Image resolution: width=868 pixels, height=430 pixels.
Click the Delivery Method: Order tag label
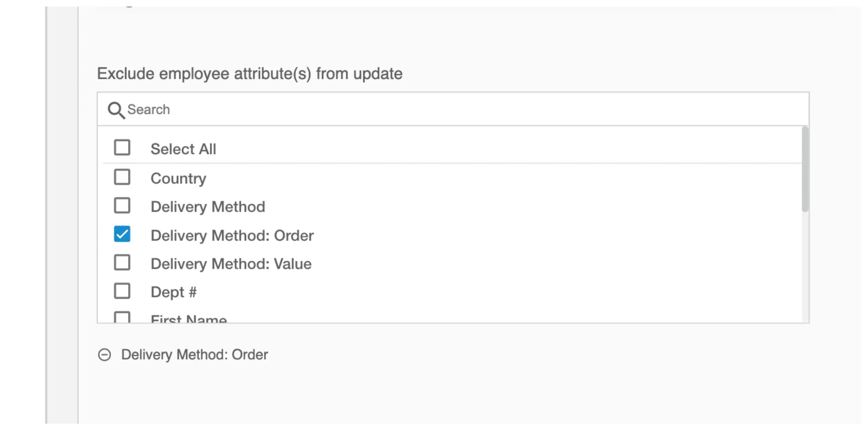(194, 354)
